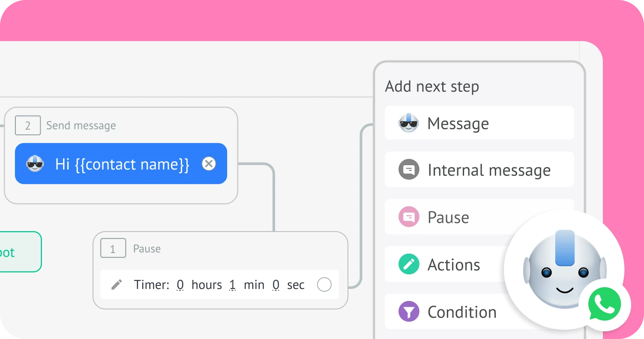644x339 pixels.
Task: Click the blue Hi contact name message field
Action: point(122,164)
